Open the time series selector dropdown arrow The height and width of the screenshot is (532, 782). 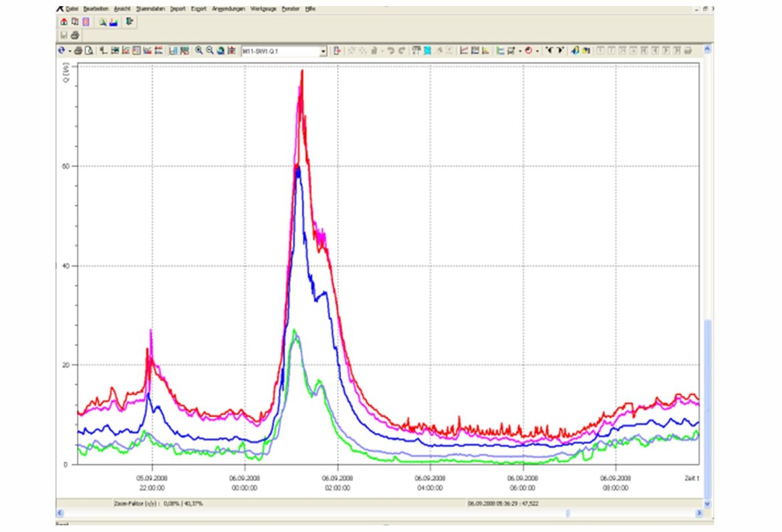(323, 51)
